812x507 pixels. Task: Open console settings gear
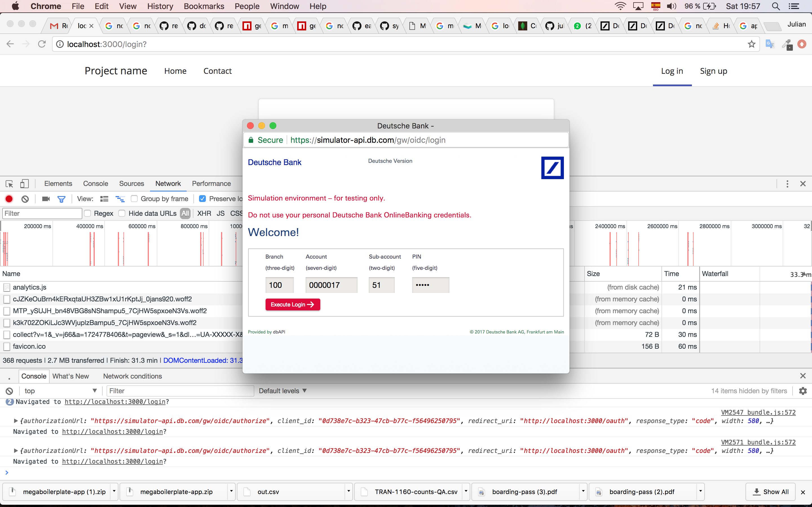pos(803,391)
